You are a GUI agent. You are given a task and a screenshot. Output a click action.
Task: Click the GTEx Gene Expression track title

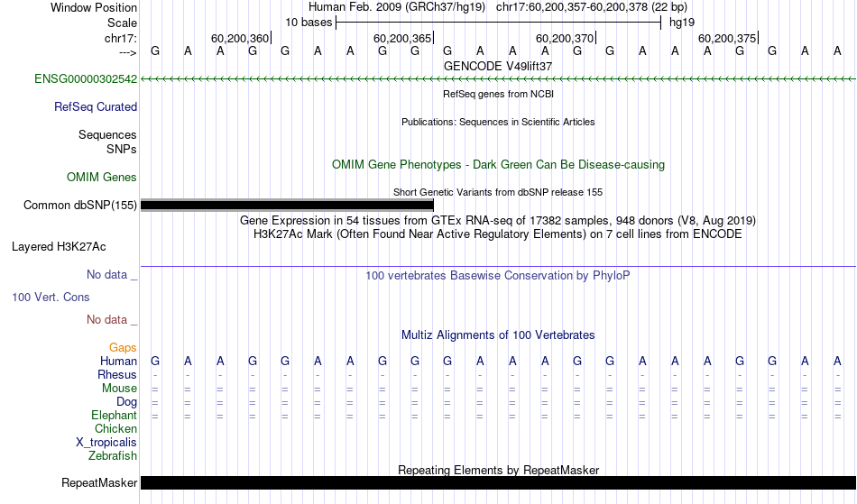pyautogui.click(x=498, y=221)
